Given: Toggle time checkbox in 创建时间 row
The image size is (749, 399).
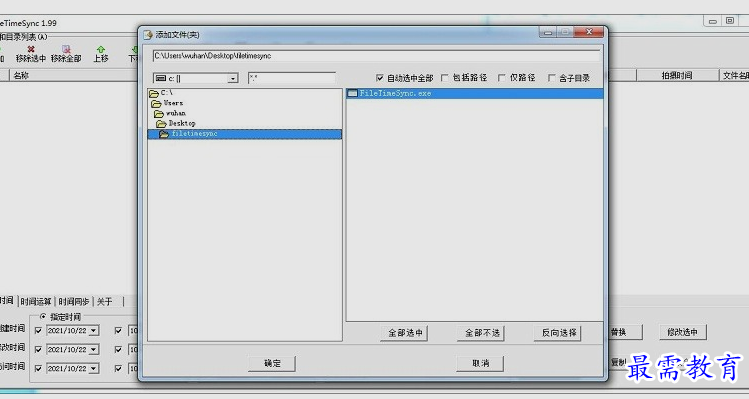Looking at the screenshot, I should 118,331.
